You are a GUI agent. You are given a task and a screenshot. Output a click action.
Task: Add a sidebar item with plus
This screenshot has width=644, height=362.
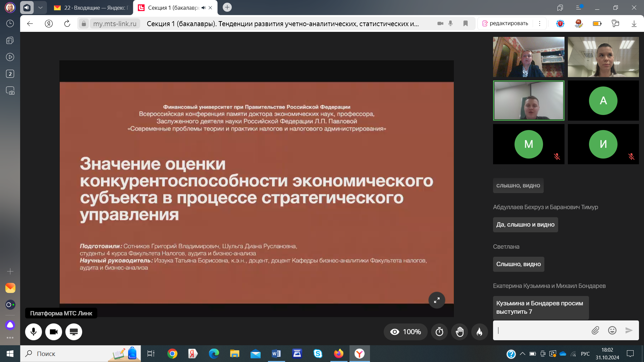[x=10, y=271]
